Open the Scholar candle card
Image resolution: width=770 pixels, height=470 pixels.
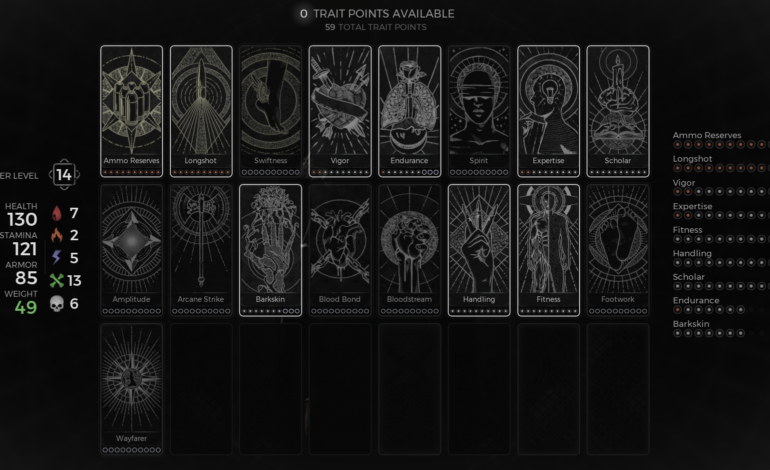tap(618, 111)
